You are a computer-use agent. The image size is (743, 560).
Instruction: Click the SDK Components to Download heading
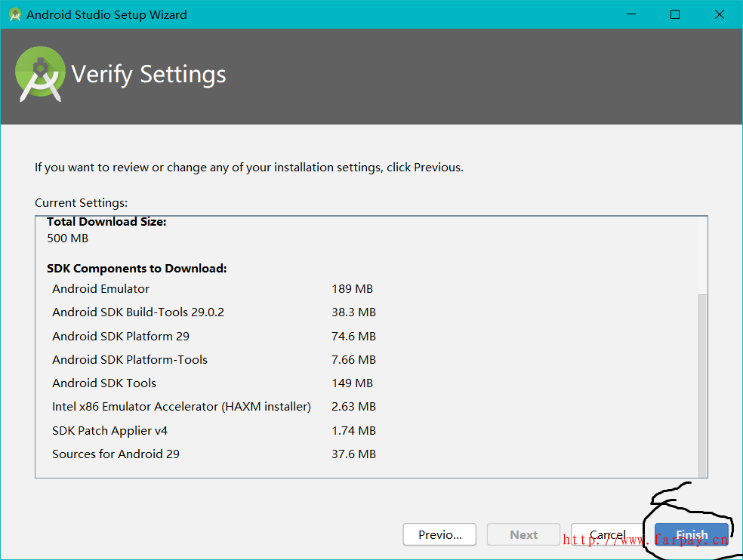pos(136,268)
